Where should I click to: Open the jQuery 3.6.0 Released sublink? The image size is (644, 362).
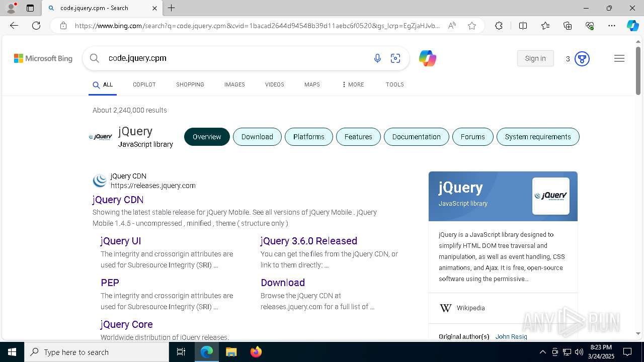(309, 241)
